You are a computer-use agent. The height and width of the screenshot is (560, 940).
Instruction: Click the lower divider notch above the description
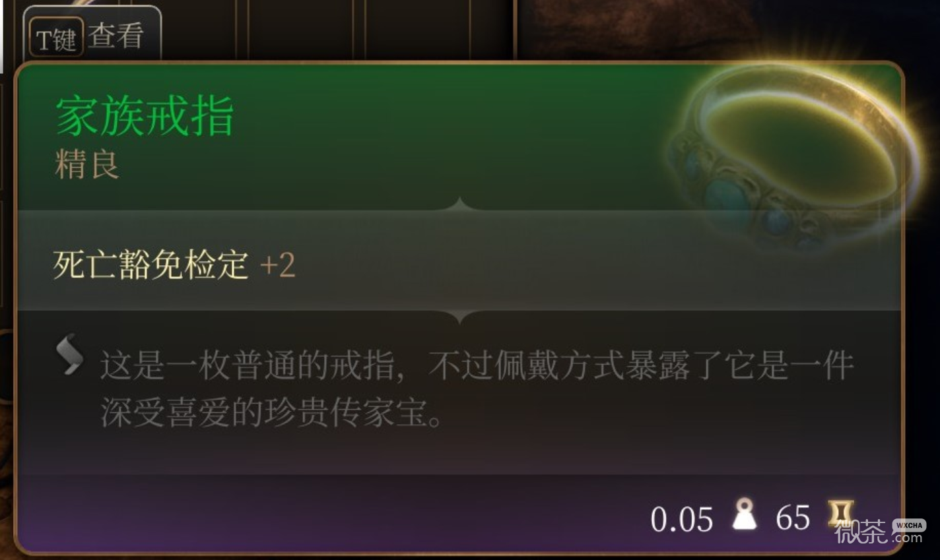(x=460, y=316)
